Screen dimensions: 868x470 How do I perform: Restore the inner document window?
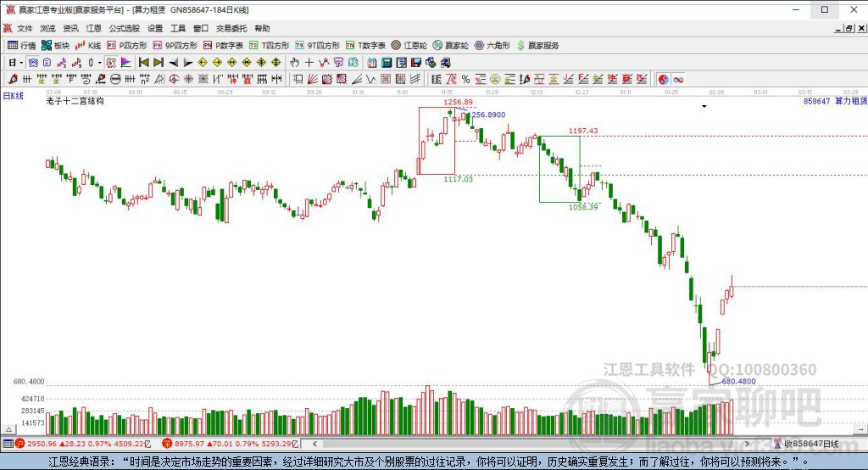[x=849, y=28]
